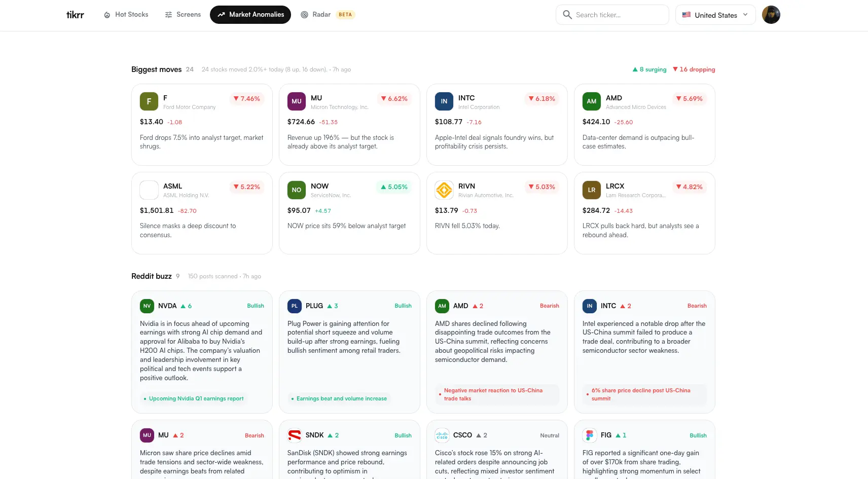The width and height of the screenshot is (868, 479).
Task: Click the AMD logo in Biggest moves
Action: pos(592,101)
